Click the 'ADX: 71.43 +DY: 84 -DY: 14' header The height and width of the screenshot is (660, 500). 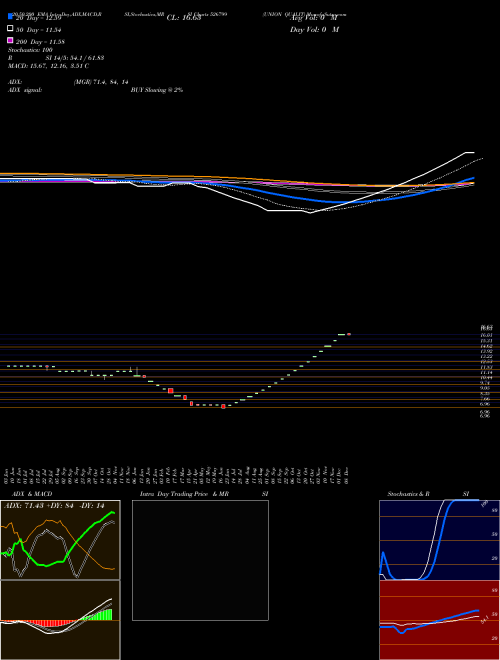point(54,506)
